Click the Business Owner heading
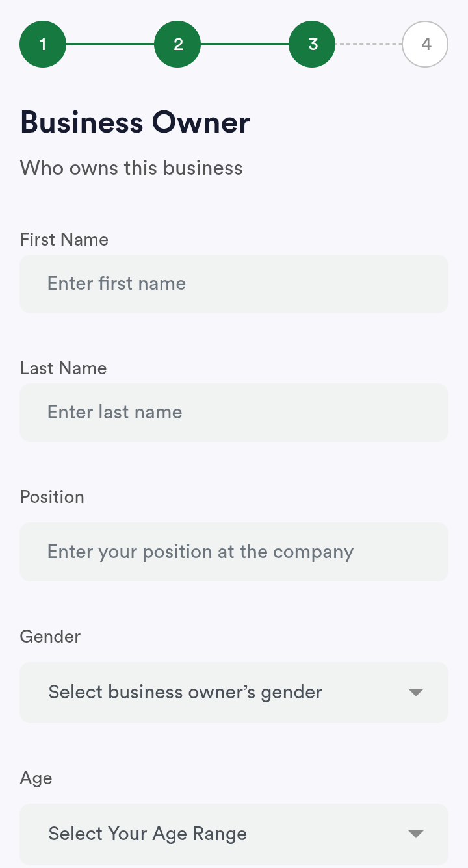 point(135,123)
